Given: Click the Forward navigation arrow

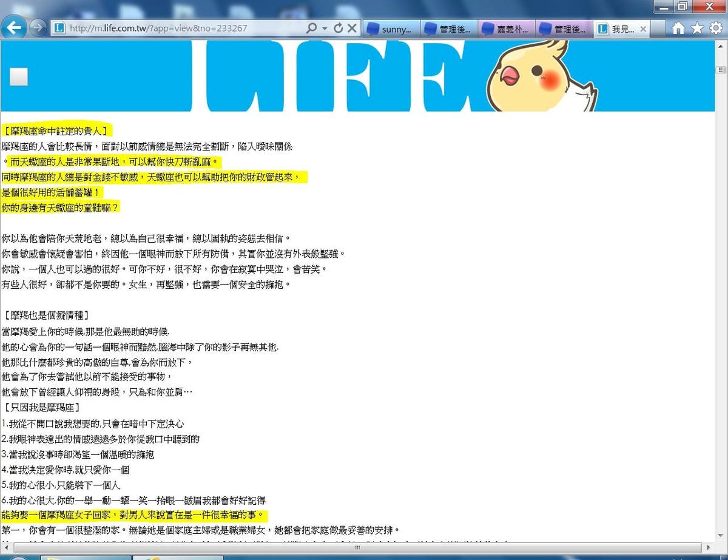Looking at the screenshot, I should (36, 28).
